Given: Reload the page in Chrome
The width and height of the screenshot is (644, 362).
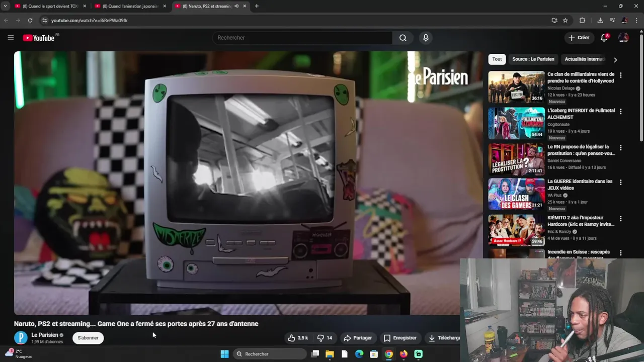Looking at the screenshot, I should [x=30, y=20].
